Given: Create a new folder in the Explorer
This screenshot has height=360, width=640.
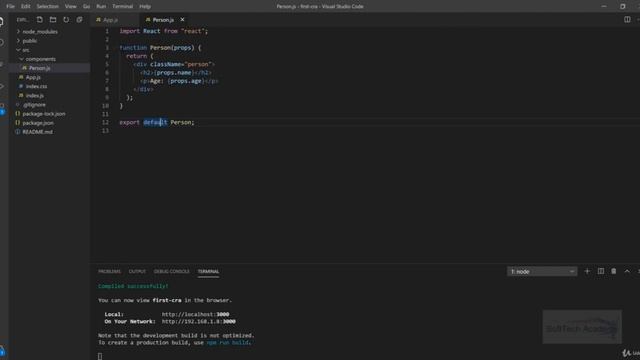Looking at the screenshot, I should [53, 20].
